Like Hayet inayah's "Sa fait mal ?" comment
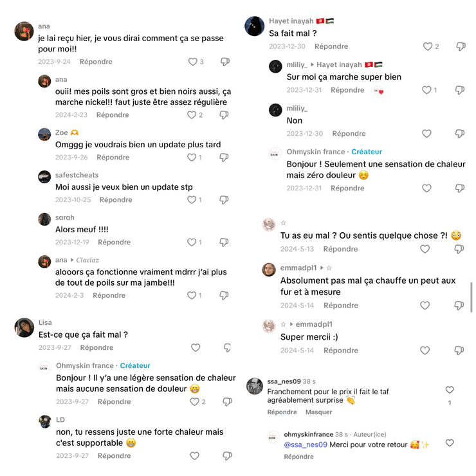 [x=428, y=46]
